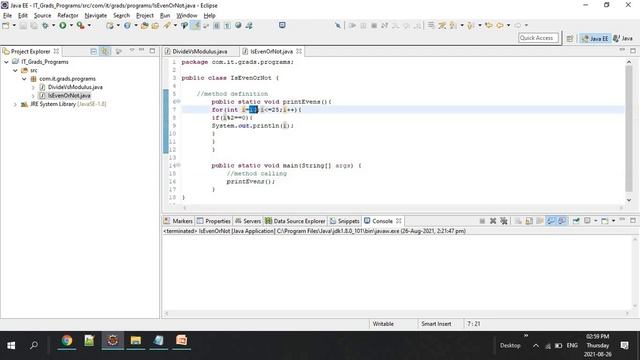
Task: Collapse All in Project Explorer
Action: tap(93, 51)
